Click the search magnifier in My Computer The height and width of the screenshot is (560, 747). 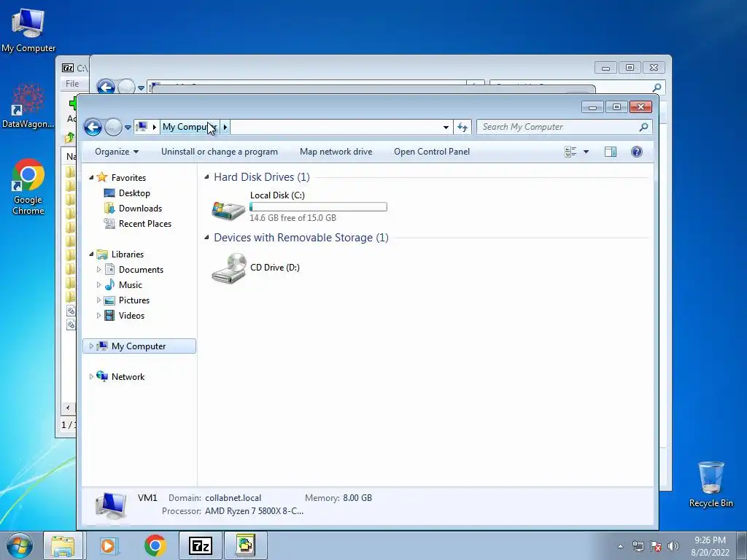643,127
